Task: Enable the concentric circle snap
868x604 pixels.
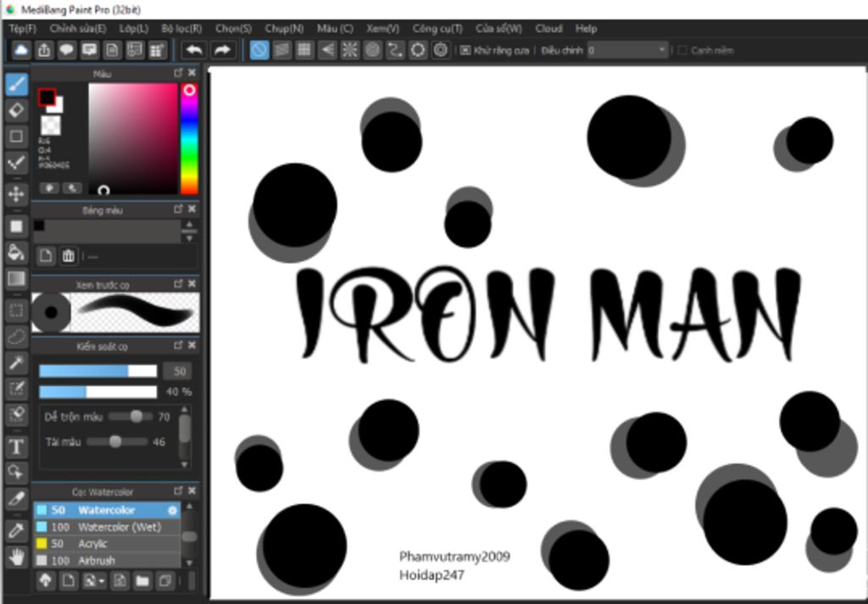Action: 373,50
